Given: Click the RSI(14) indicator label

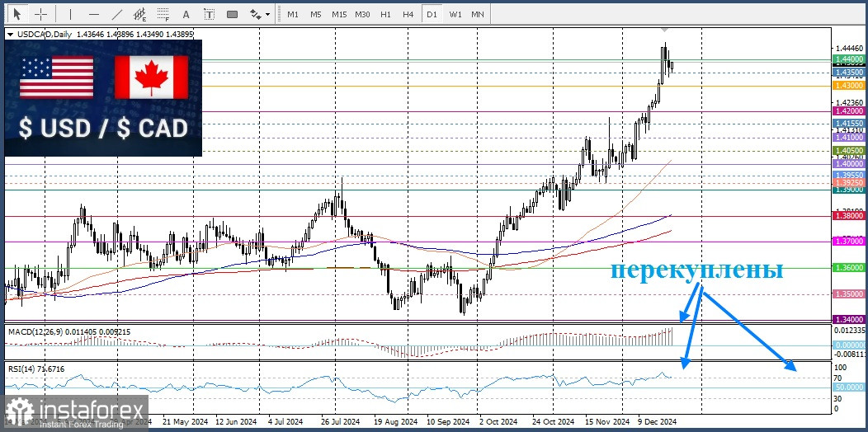Looking at the screenshot, I should (x=36, y=369).
